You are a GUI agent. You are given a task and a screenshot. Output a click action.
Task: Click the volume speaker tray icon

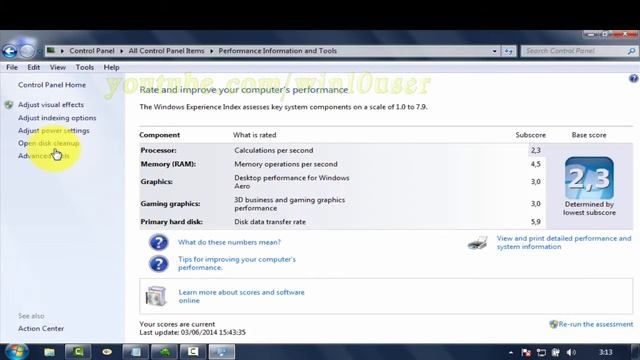571,353
